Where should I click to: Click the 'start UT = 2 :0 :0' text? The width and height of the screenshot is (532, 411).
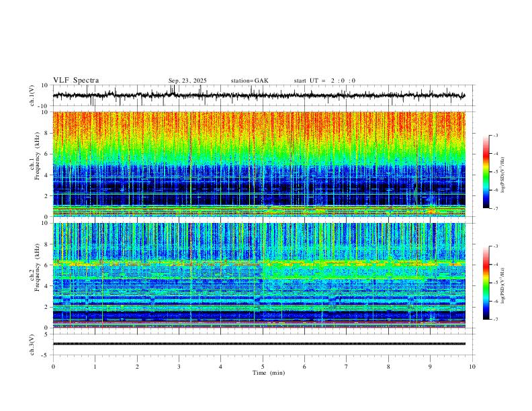coord(324,81)
